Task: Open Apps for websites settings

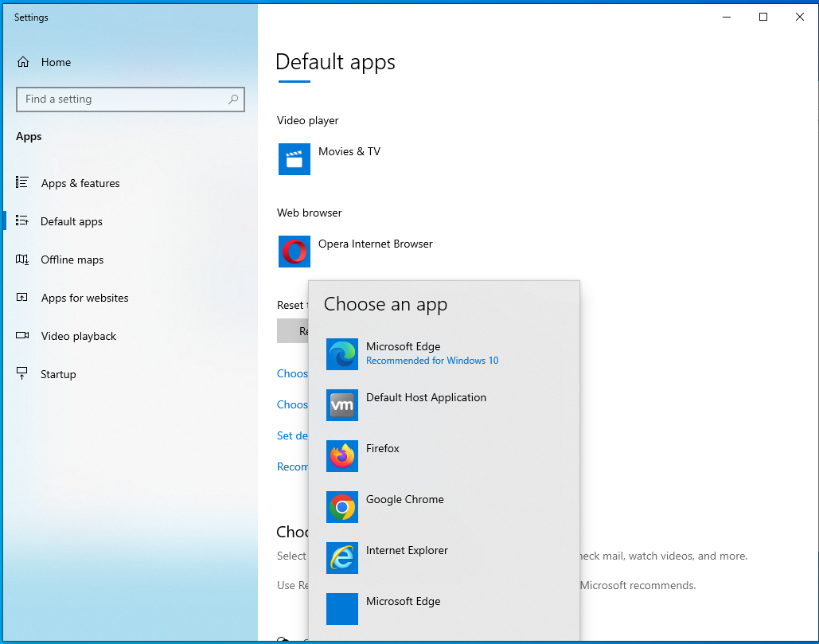Action: click(x=84, y=298)
